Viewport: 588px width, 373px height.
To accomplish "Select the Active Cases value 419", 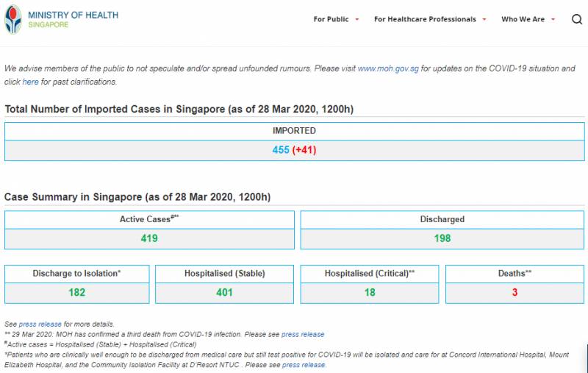I will coord(149,238).
